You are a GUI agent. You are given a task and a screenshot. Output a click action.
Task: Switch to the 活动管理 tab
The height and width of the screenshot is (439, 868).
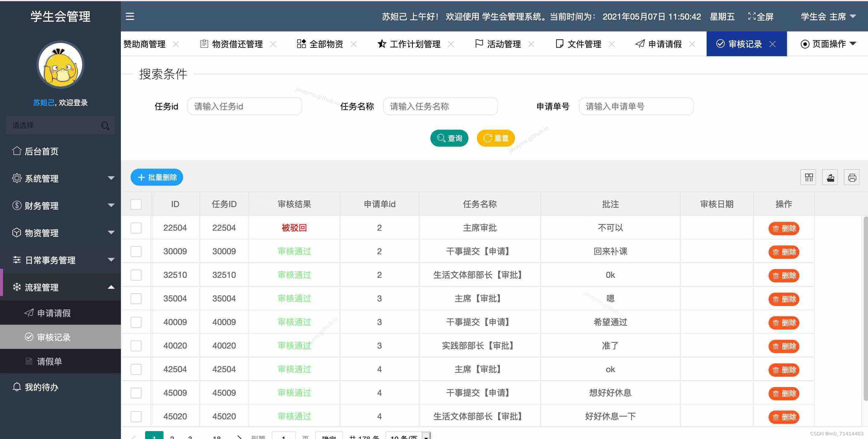click(503, 44)
